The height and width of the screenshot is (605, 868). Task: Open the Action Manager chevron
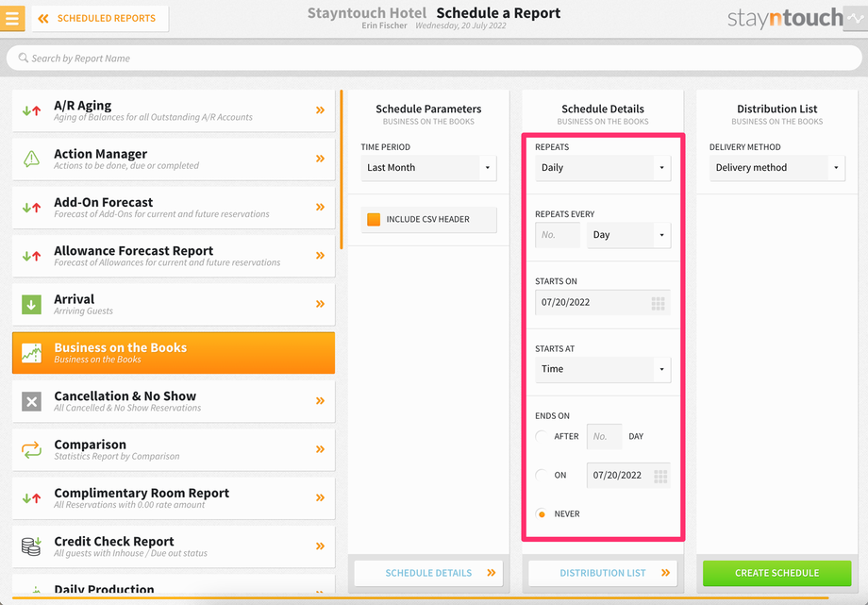[320, 159]
